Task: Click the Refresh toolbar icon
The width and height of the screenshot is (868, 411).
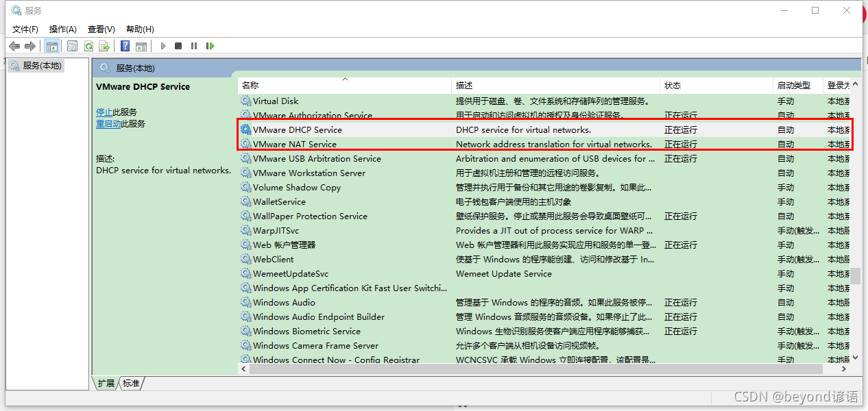Action: (88, 46)
